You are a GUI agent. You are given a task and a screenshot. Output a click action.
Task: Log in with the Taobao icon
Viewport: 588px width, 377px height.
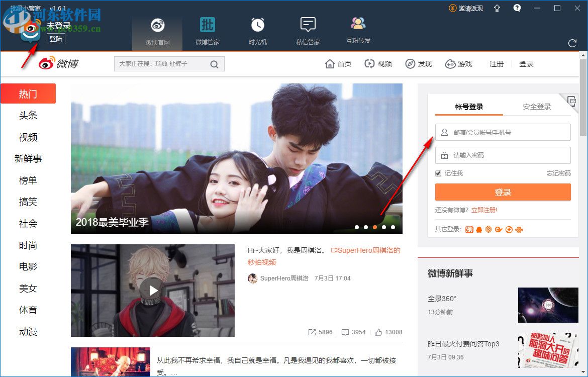pos(469,229)
